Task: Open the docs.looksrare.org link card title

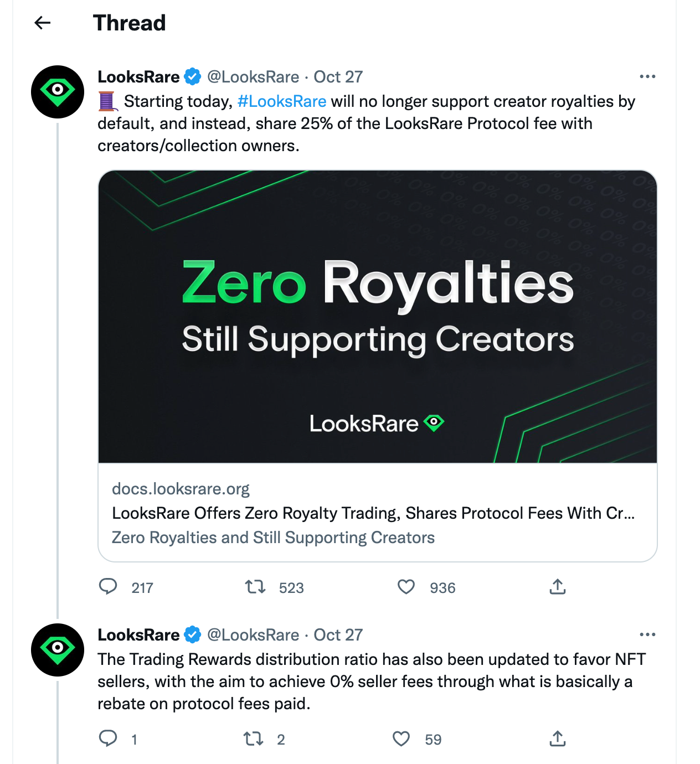Action: [x=373, y=513]
